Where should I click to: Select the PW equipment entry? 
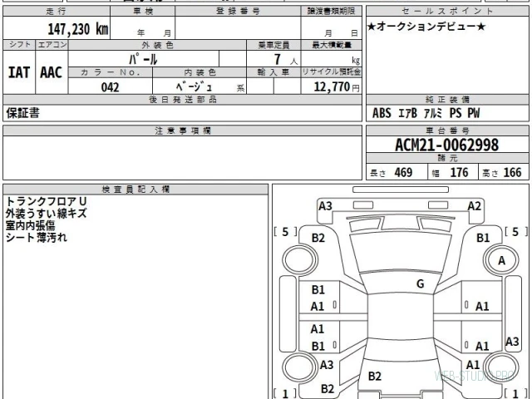474,113
